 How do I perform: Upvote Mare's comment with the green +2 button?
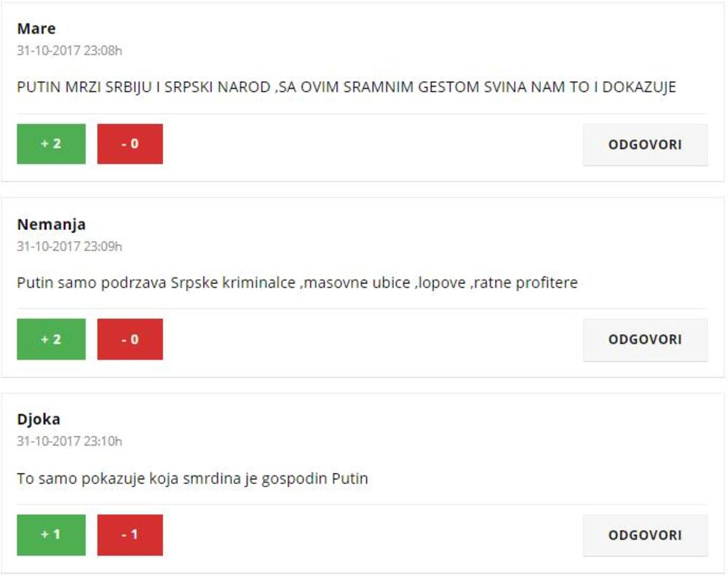tap(51, 144)
